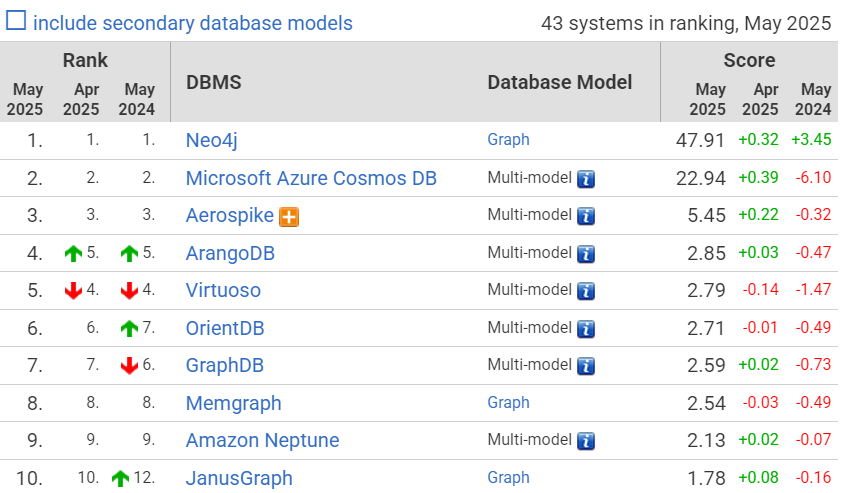Click Multi-model info icon in OrientDB row
The width and height of the screenshot is (841, 493).
pyautogui.click(x=586, y=328)
